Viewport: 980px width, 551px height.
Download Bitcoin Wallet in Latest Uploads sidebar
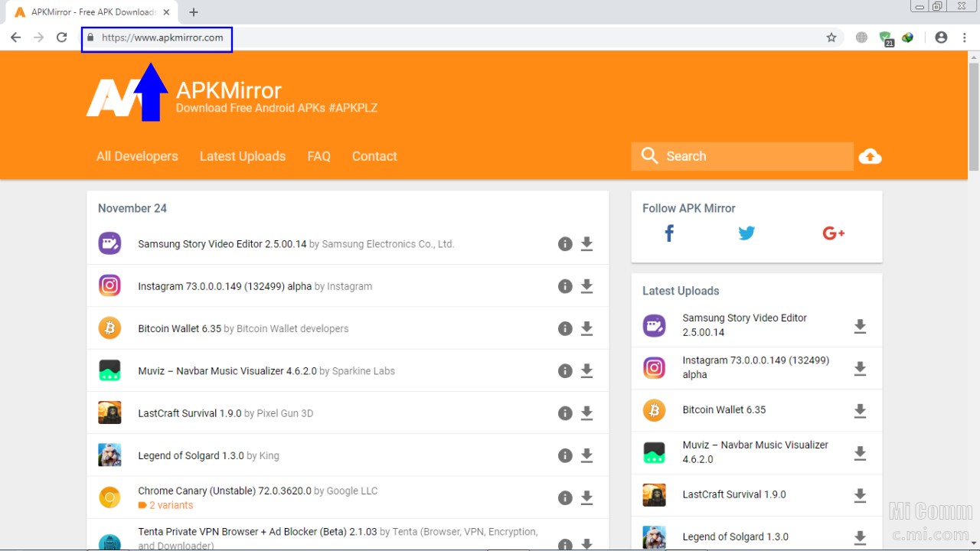[860, 411]
